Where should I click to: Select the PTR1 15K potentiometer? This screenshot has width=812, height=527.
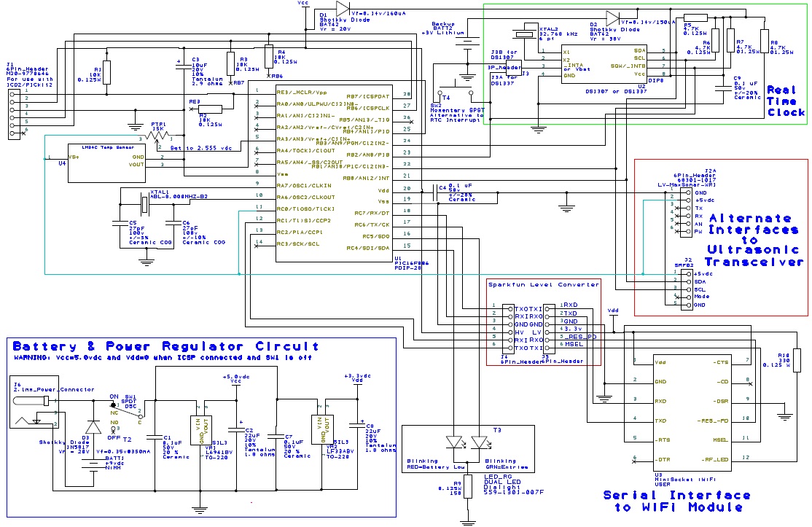click(155, 136)
